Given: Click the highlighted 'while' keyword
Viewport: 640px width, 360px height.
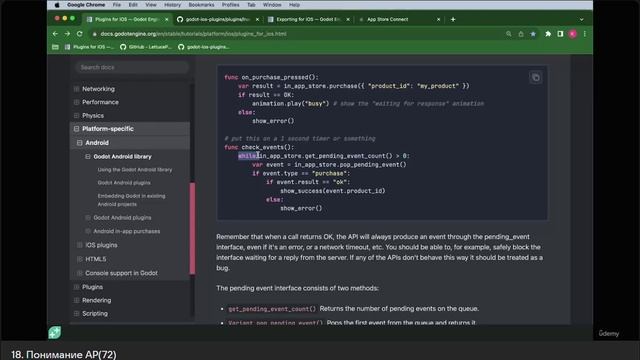Looking at the screenshot, I should [247, 156].
